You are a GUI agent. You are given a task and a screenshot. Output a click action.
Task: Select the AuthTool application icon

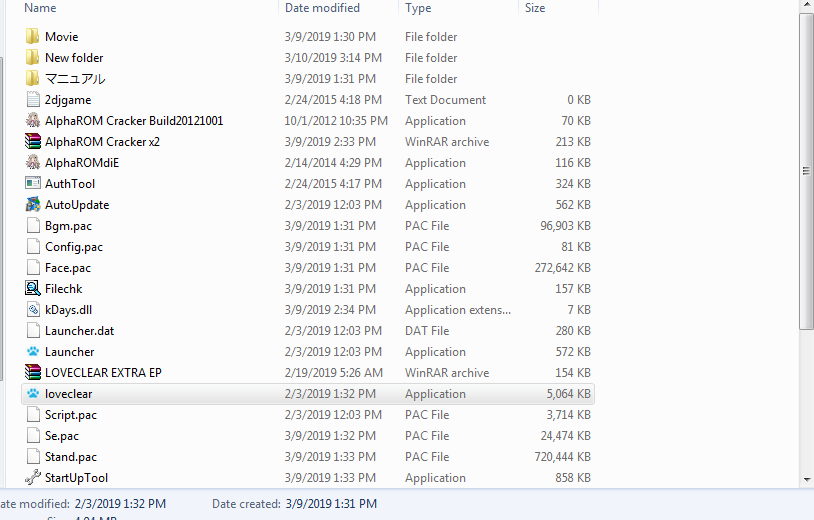[x=33, y=184]
